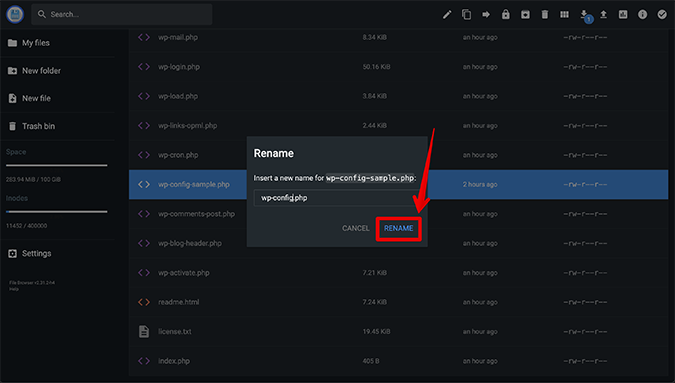Click the download icon with badge

[x=585, y=15]
